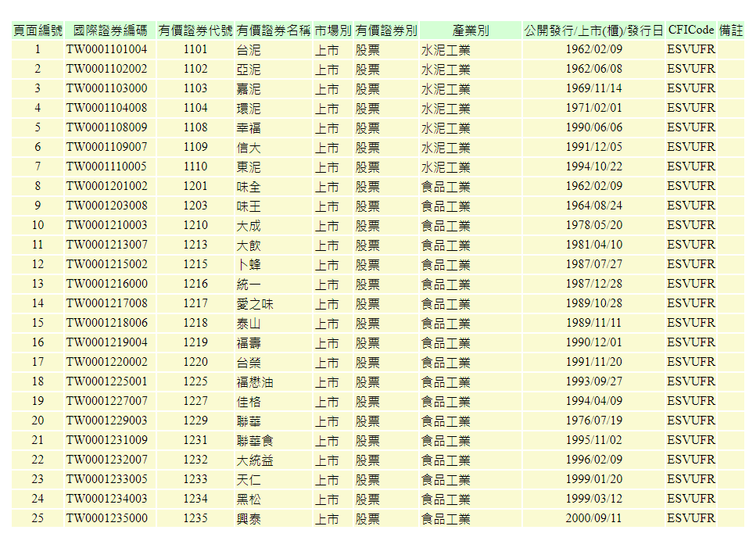
Task: Click security name 興泰
Action: click(x=249, y=519)
